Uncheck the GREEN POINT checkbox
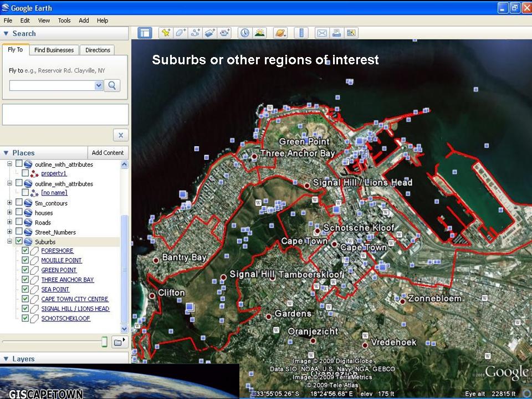 click(x=25, y=269)
